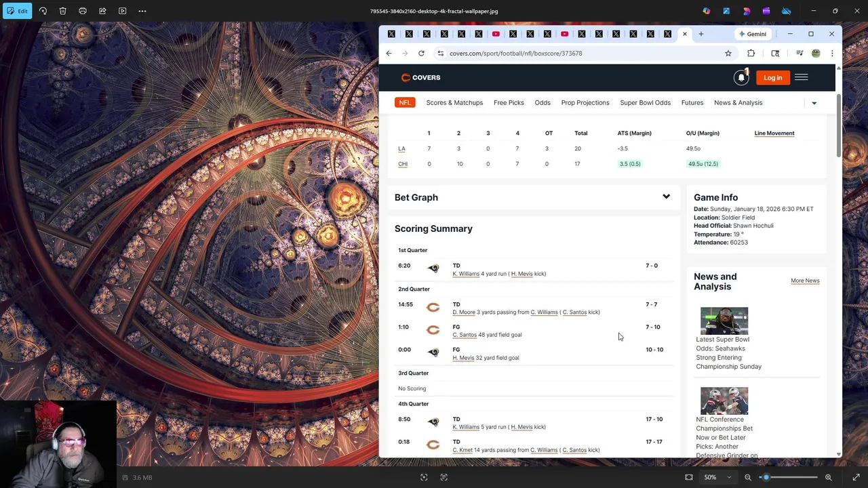Screen dimensions: 868x488
Task: Reload the Covers page
Action: [421, 54]
